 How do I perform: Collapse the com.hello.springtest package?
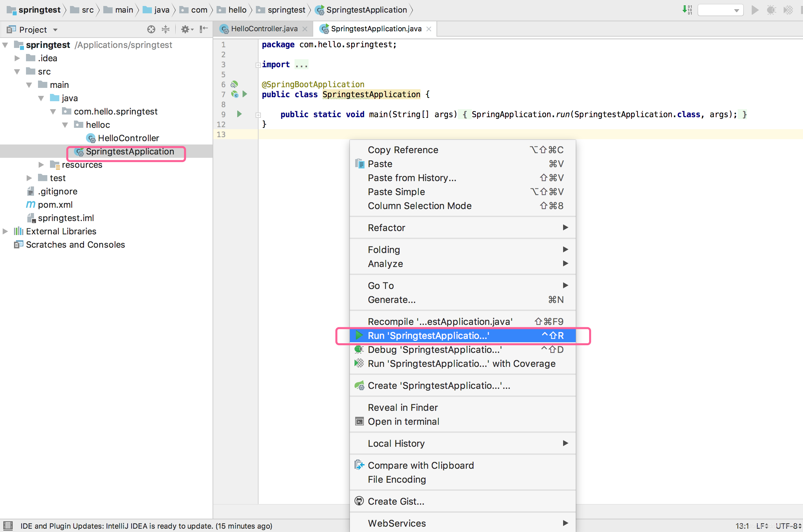click(53, 112)
